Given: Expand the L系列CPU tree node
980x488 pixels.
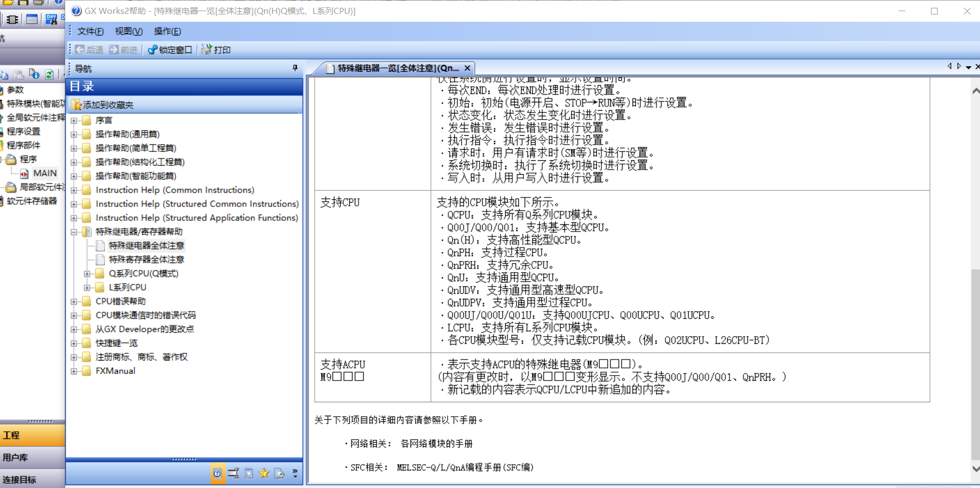Looking at the screenshot, I should (87, 288).
